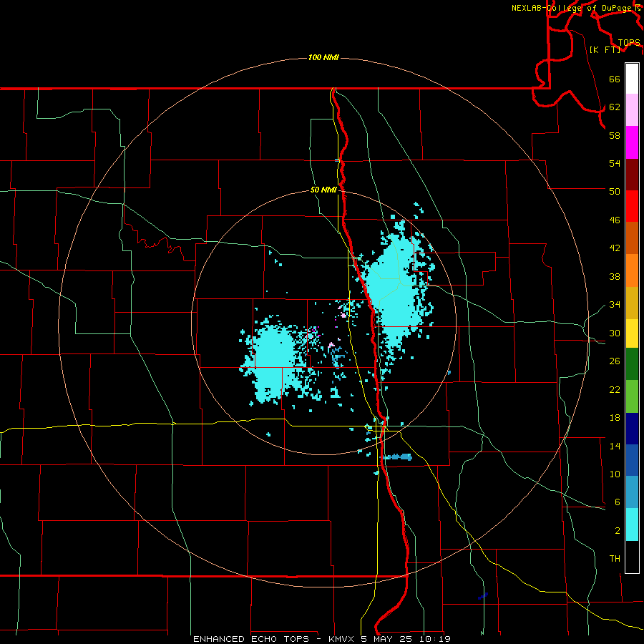The width and height of the screenshot is (644, 644).
Task: Click the '58' legend value
Action: 615,135
